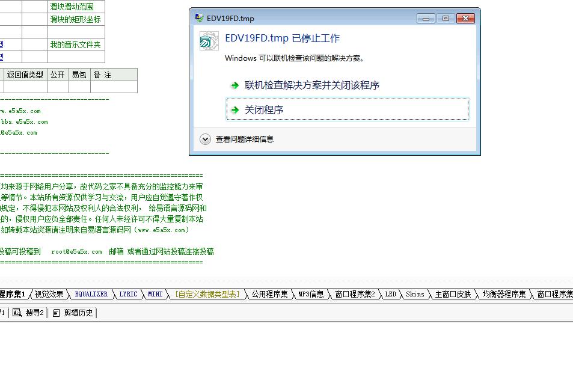This screenshot has height=392, width=573.
Task: Select the cell '我的音乐文件夹'
Action: click(75, 44)
